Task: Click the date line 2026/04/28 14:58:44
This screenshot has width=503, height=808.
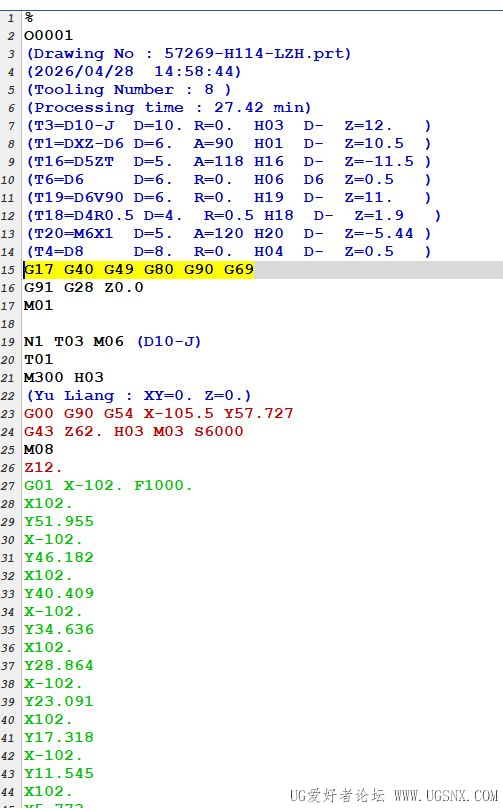Action: [x=133, y=72]
